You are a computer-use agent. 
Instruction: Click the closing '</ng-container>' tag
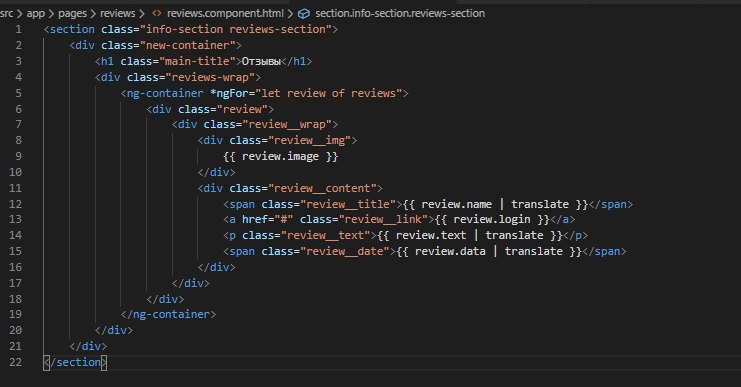tap(168, 315)
